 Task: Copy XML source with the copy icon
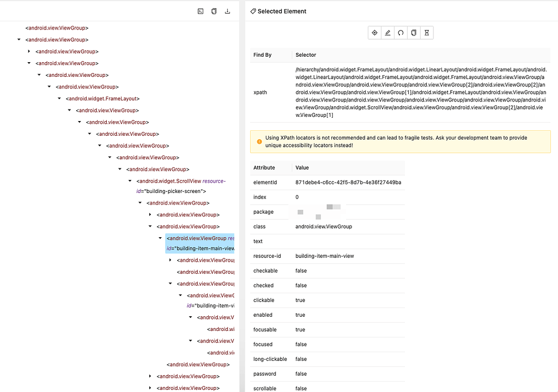[214, 11]
